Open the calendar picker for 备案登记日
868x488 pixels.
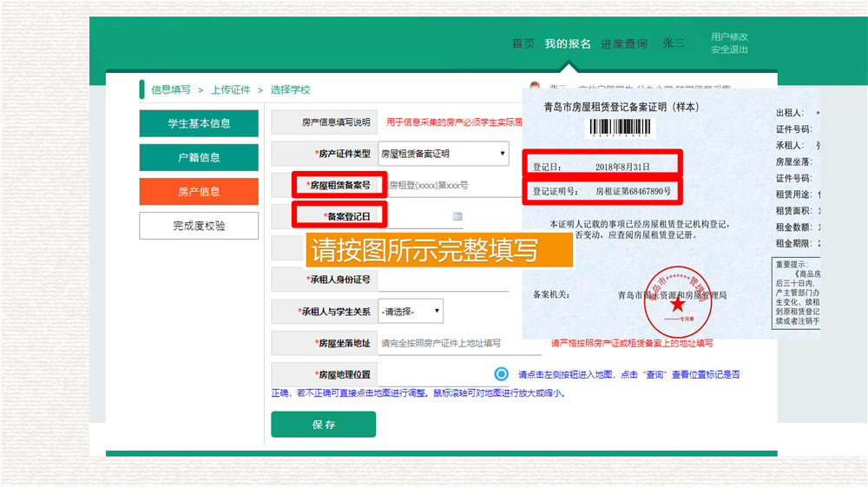click(457, 216)
